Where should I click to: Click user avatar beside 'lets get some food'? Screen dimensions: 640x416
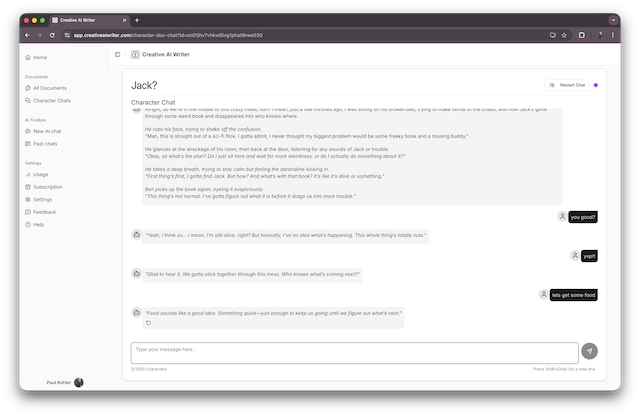(x=543, y=295)
